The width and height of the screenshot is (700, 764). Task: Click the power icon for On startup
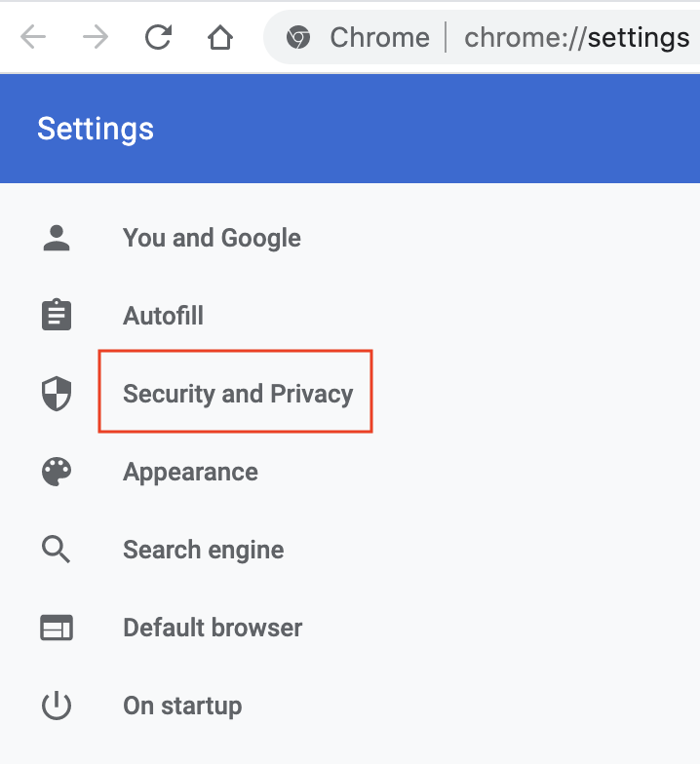[x=57, y=707]
